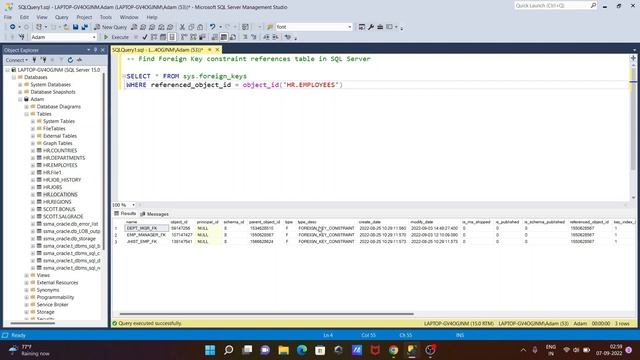Screen dimensions: 640x360
Task: Click Windows Start button on taskbar
Action: click(x=210, y=350)
